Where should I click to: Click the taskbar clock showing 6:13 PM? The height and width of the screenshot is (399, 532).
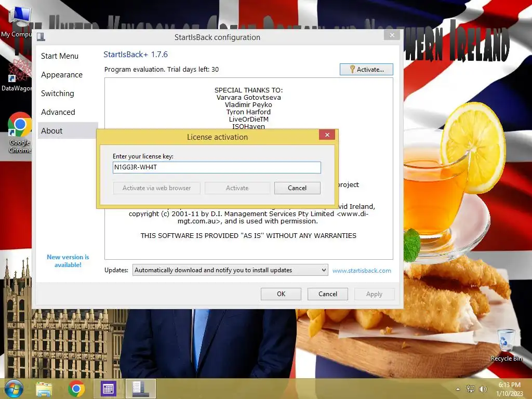(x=510, y=389)
